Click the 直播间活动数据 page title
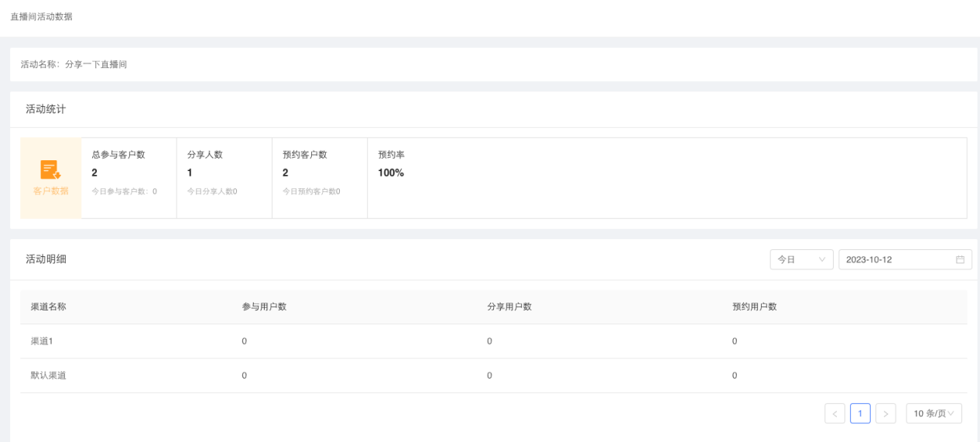This screenshot has height=442, width=980. click(x=41, y=16)
